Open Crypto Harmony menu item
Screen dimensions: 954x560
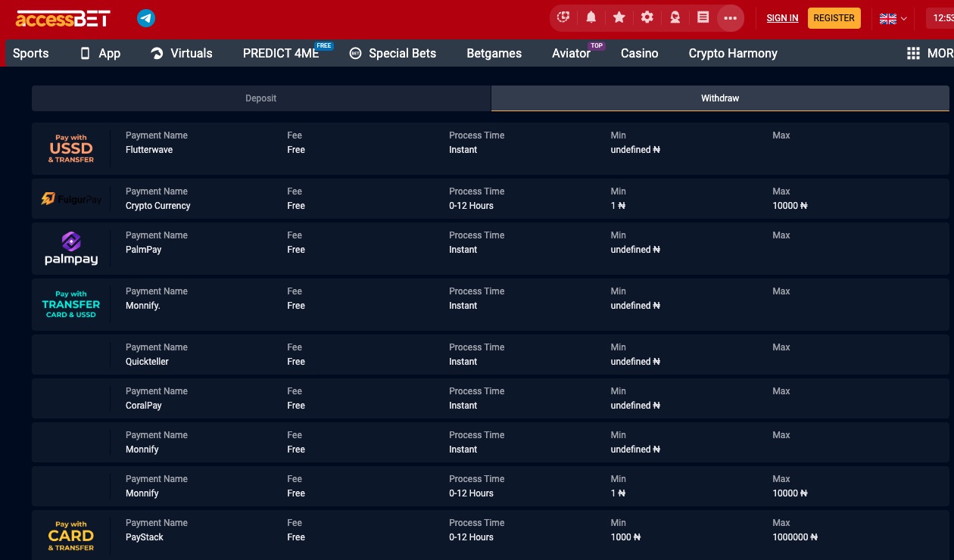(x=733, y=53)
